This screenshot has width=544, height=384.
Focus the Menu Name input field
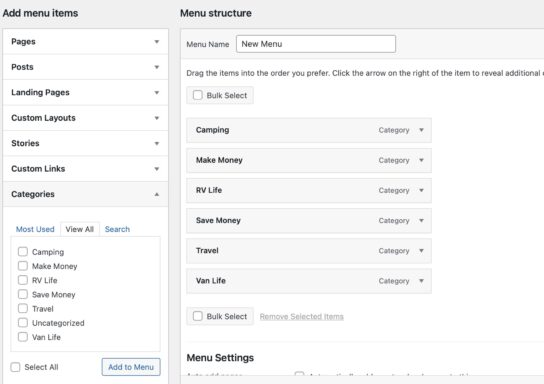[316, 44]
